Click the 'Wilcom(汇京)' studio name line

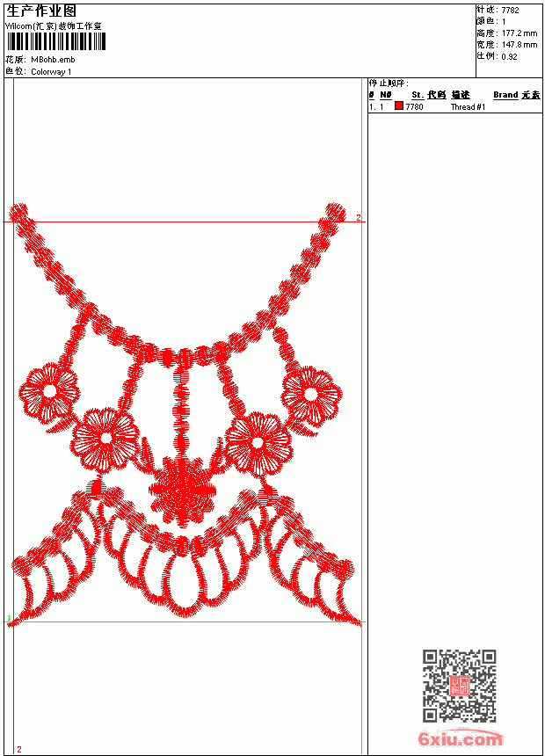pos(54,26)
